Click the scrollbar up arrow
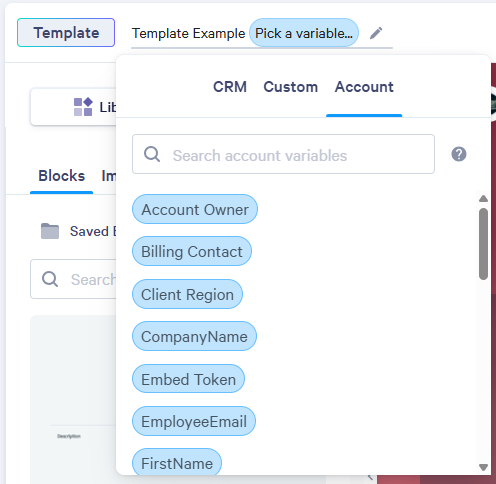 [x=483, y=199]
